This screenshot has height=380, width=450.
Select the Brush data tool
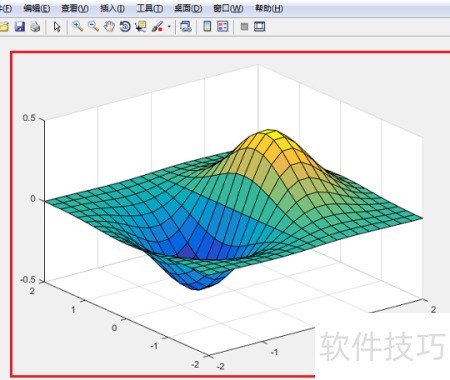pos(157,26)
